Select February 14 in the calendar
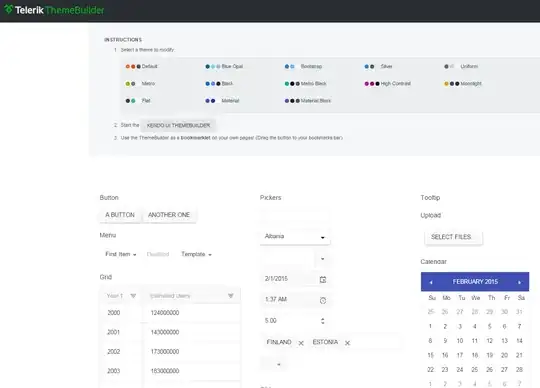540x388 pixels. [x=519, y=340]
